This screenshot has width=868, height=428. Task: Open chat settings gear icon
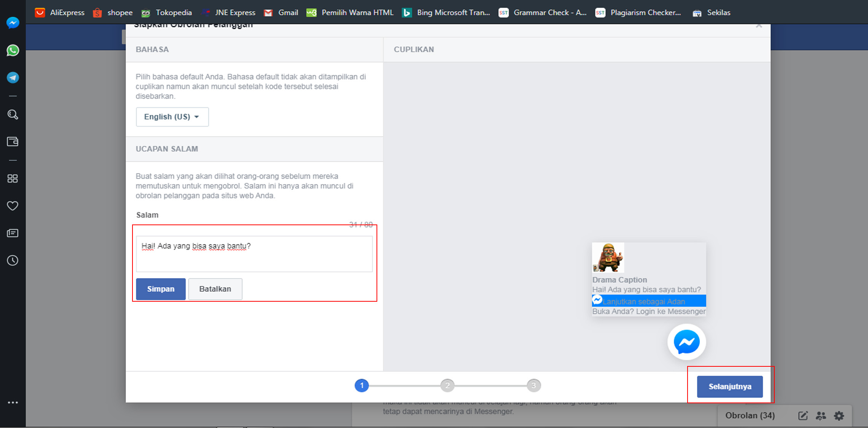(839, 416)
